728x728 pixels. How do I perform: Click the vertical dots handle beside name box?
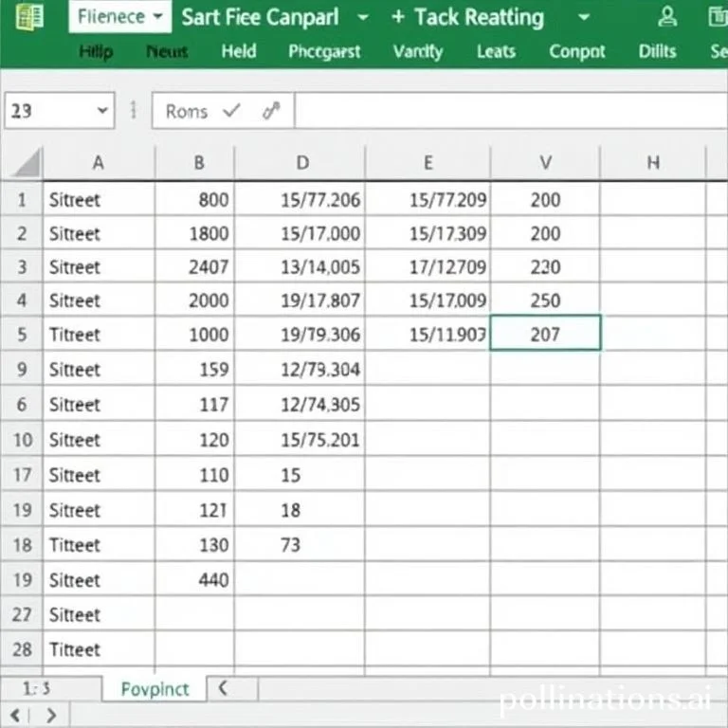click(x=134, y=111)
